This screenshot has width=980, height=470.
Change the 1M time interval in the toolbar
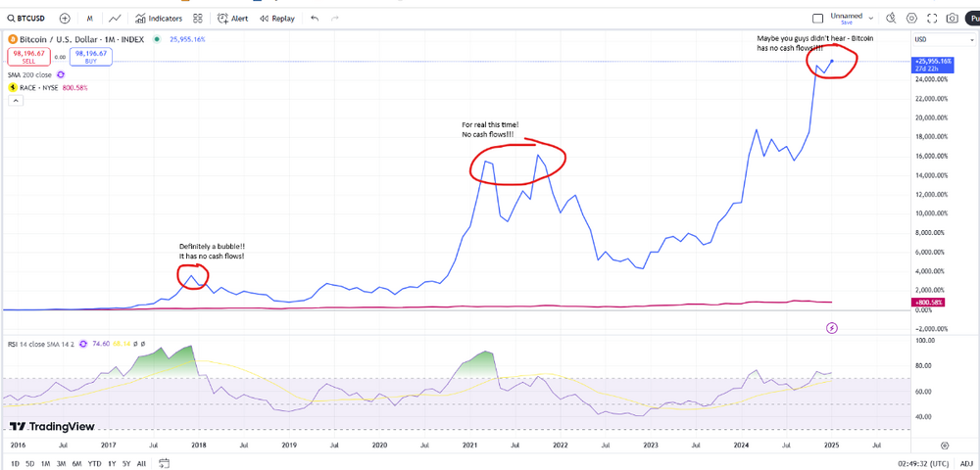[x=90, y=19]
